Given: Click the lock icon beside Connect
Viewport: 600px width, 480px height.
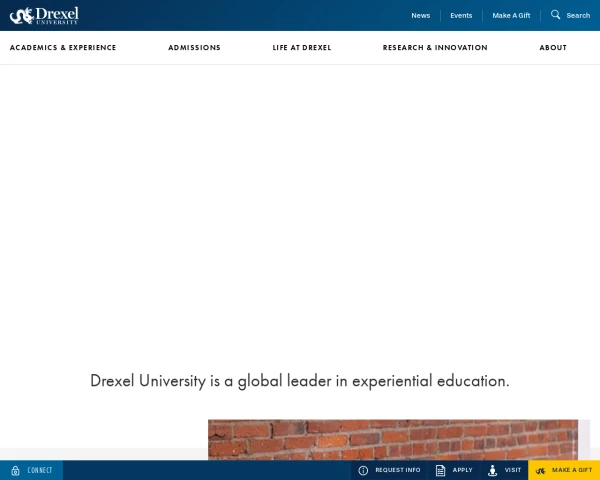Looking at the screenshot, I should tap(15, 470).
